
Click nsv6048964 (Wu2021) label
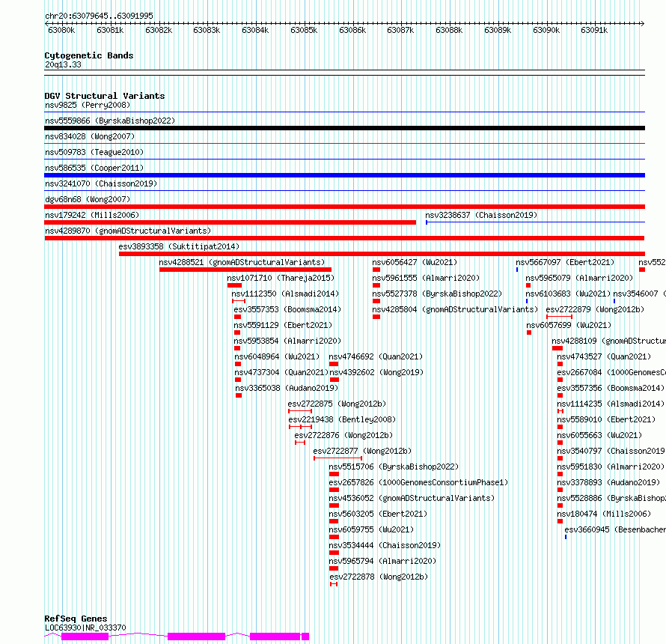click(x=277, y=356)
